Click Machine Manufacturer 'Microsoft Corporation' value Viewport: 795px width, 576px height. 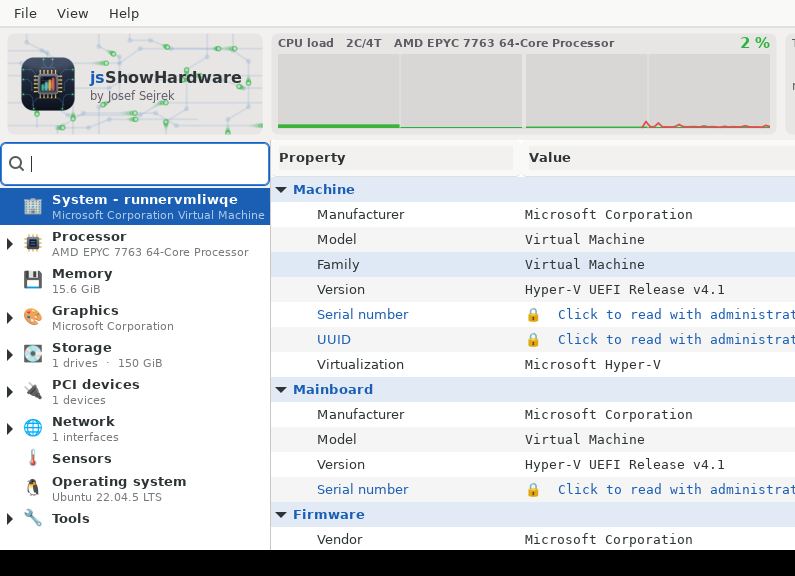coord(608,214)
